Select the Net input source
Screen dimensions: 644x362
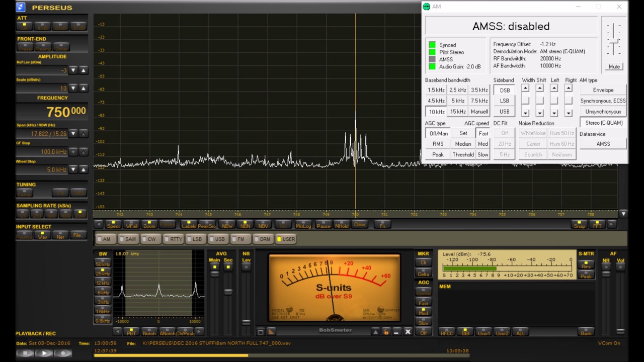pos(60,235)
